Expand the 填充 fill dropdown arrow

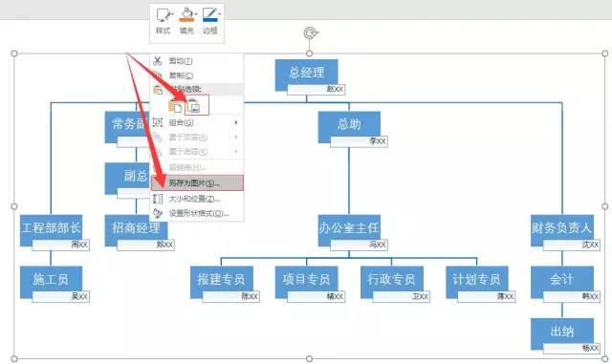click(195, 14)
